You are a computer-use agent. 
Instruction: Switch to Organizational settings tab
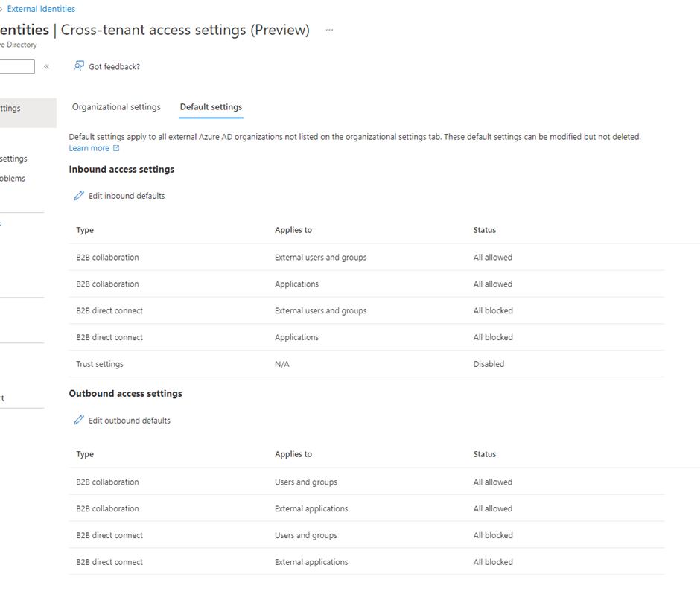pos(116,107)
